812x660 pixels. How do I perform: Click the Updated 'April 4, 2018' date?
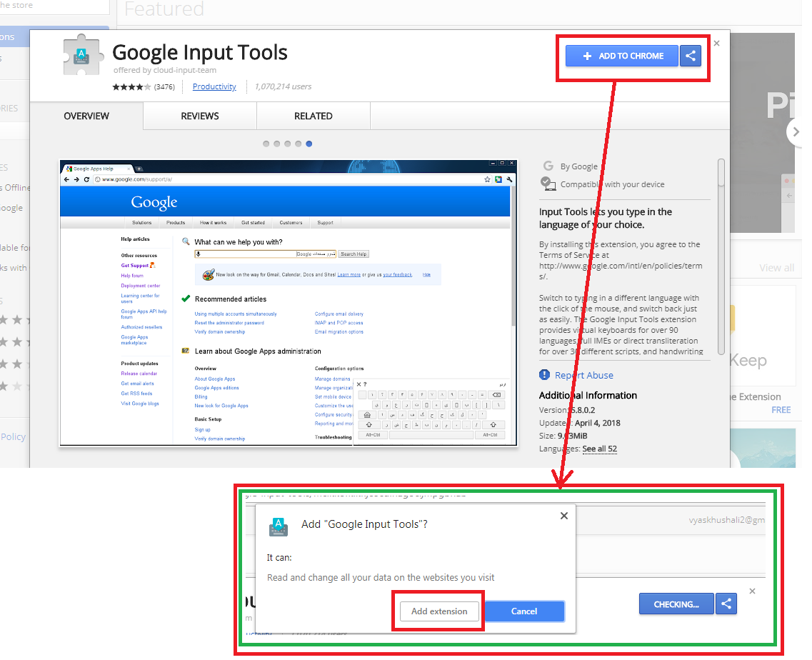point(598,423)
